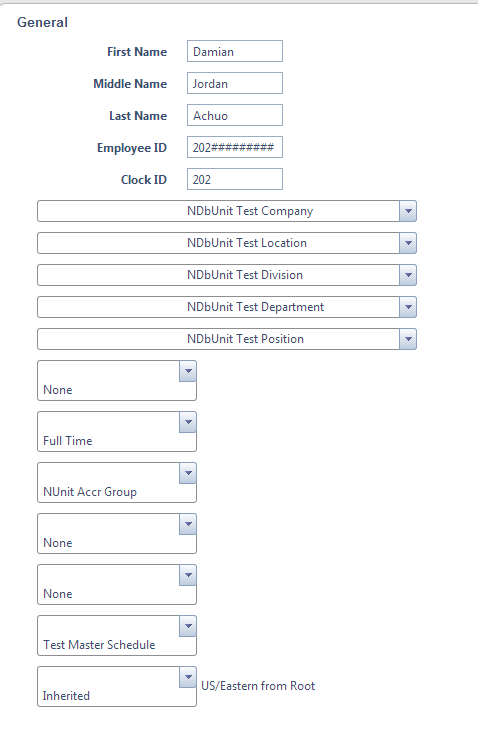Open the Inherited time zone dropdown arrow

tap(188, 677)
